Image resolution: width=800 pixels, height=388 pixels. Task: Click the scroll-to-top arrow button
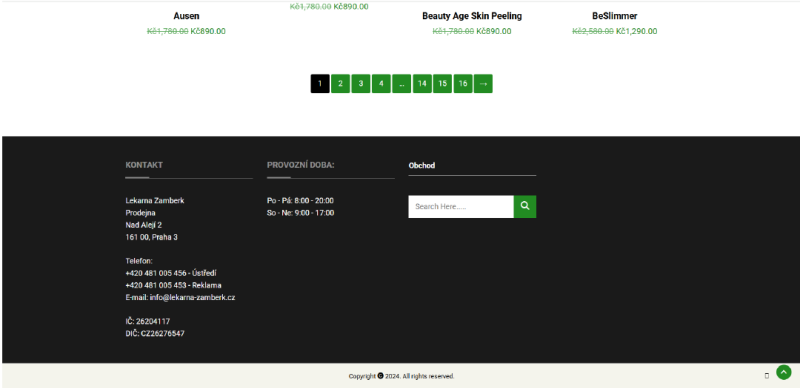click(x=784, y=372)
